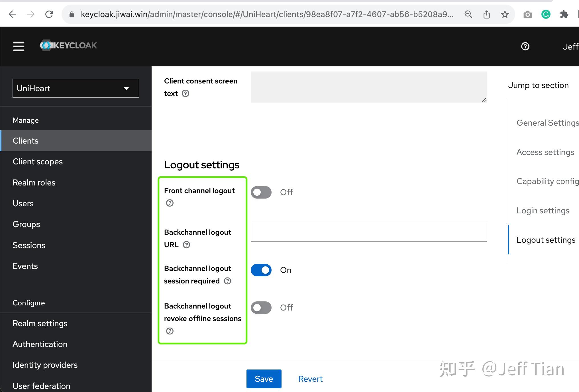Click the Revert link
579x392 pixels.
tap(310, 379)
